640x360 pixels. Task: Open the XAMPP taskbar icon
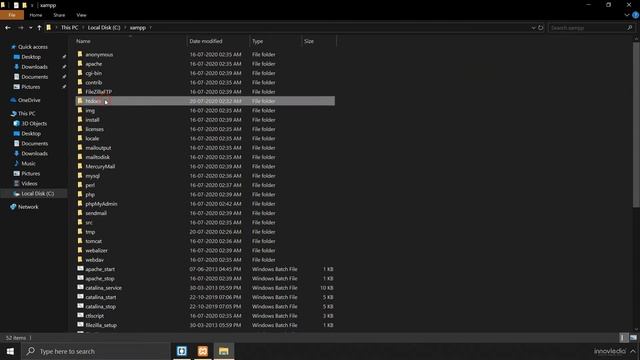point(203,351)
